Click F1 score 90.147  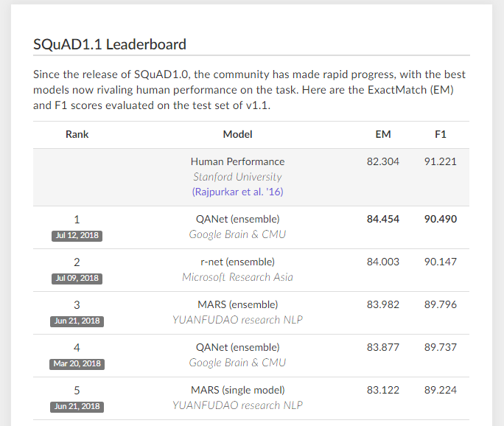click(441, 262)
